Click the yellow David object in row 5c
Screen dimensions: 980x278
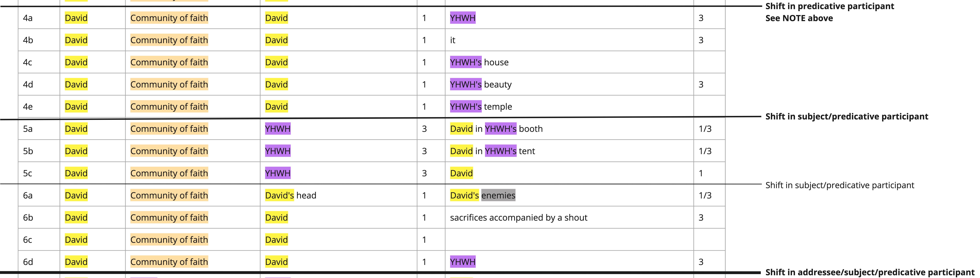462,173
